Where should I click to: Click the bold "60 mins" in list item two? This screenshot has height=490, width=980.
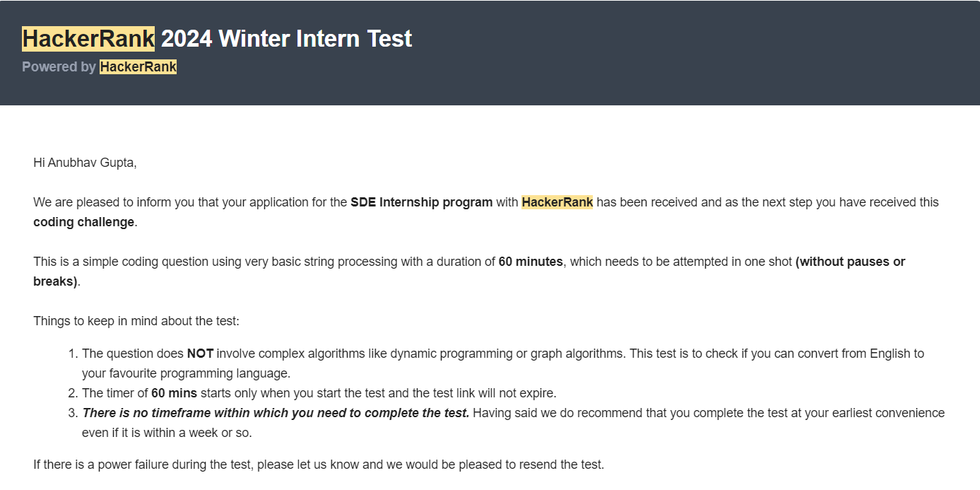[174, 393]
